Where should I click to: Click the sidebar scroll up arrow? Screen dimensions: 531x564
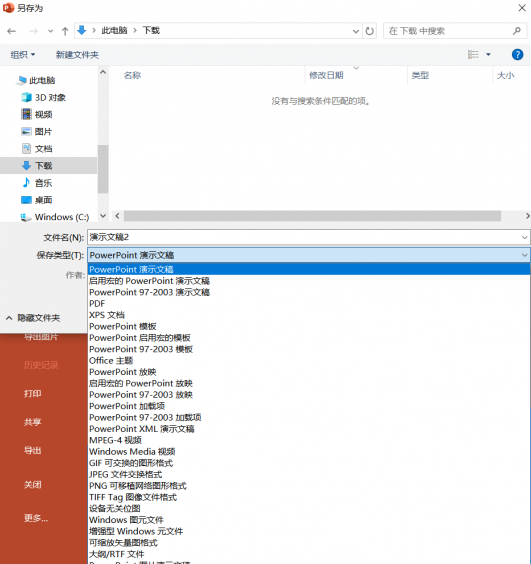click(x=103, y=72)
